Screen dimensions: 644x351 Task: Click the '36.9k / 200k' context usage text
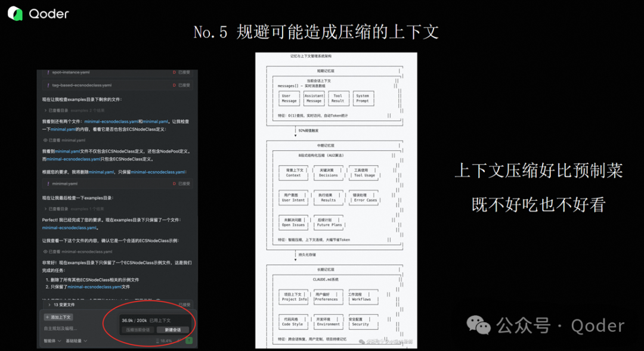(x=134, y=321)
